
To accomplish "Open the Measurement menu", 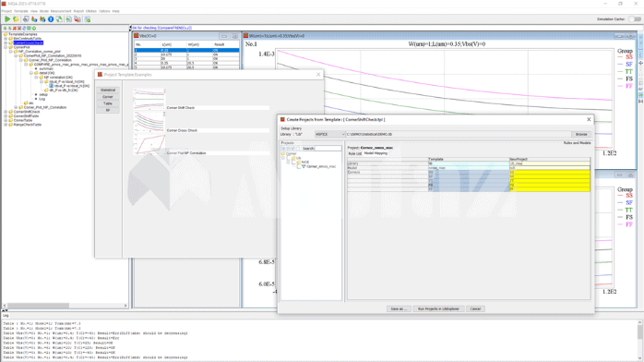I will [61, 11].
